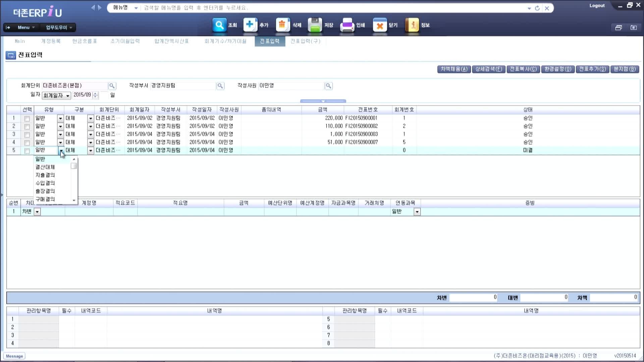Select 구매결의 from the type list
Screen dimensions: 644x362
[x=45, y=199]
